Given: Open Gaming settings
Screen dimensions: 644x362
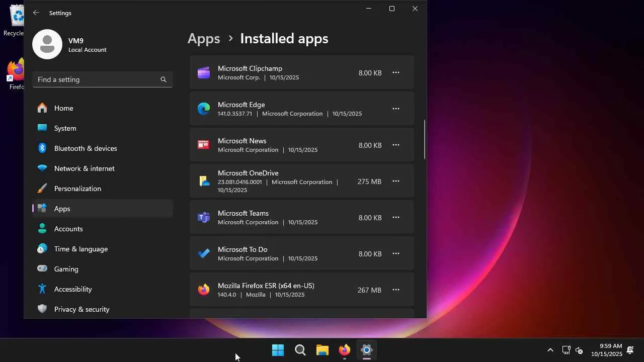Looking at the screenshot, I should 103,269.
